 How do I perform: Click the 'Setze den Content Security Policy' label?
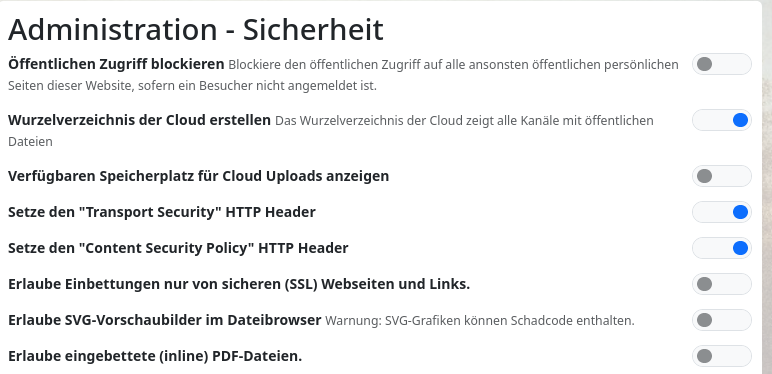(x=178, y=248)
